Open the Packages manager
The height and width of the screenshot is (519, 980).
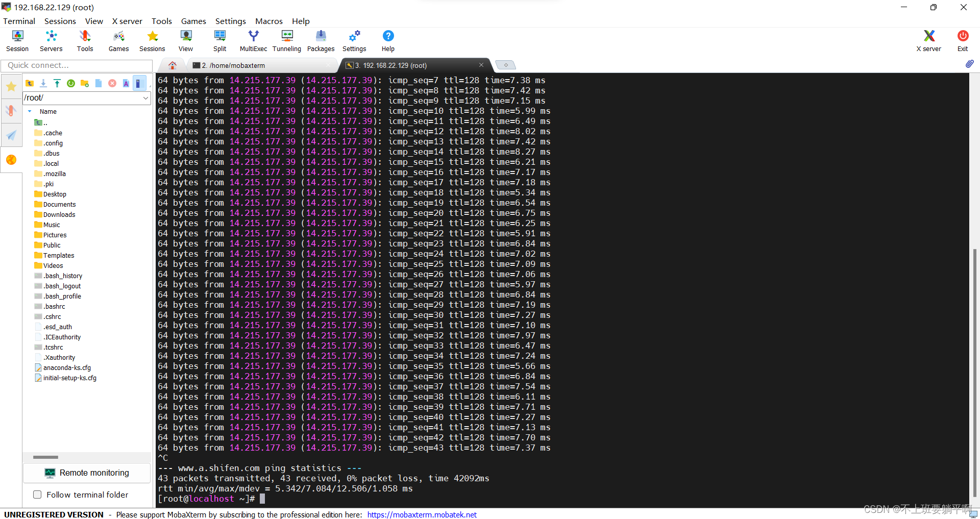click(321, 41)
